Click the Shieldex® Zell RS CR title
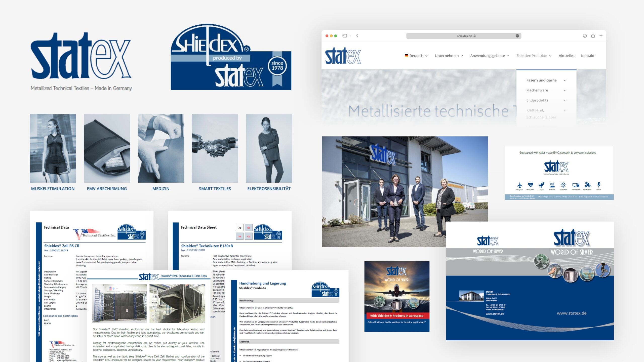The image size is (644, 362). [62, 246]
